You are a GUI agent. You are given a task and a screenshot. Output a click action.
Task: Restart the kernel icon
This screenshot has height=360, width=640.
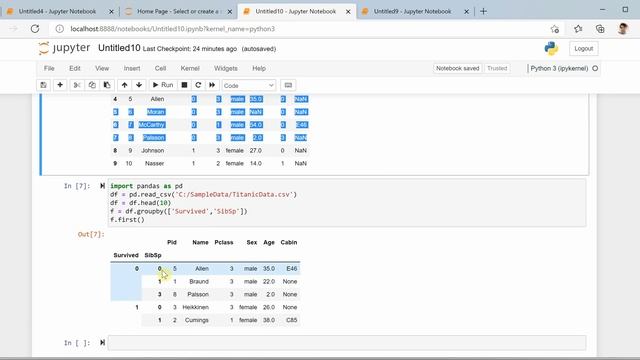tap(198, 85)
